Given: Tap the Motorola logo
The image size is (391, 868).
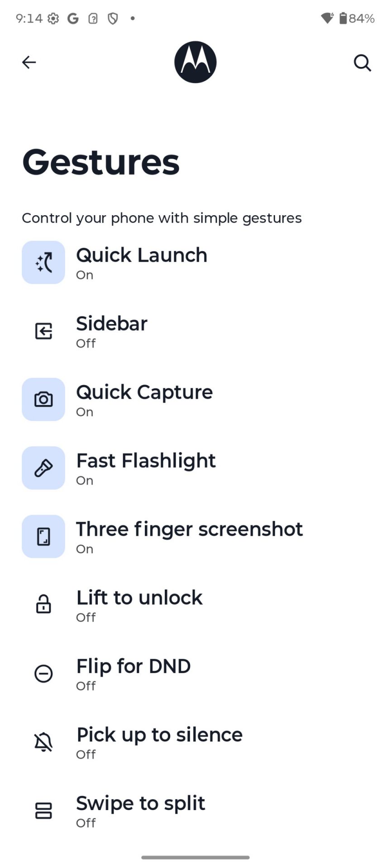Looking at the screenshot, I should 195,62.
